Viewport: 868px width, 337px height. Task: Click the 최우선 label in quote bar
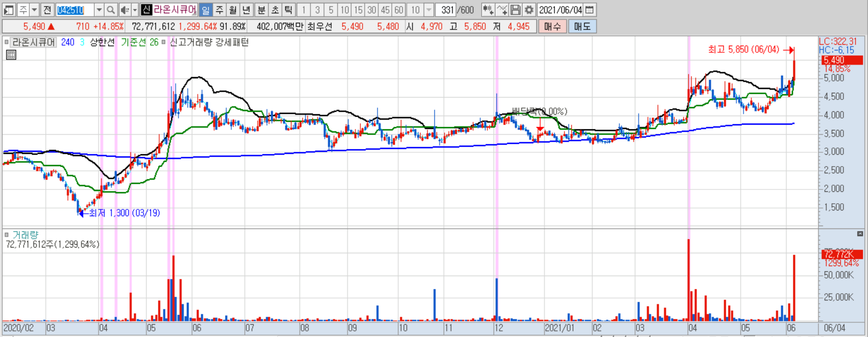coord(320,27)
